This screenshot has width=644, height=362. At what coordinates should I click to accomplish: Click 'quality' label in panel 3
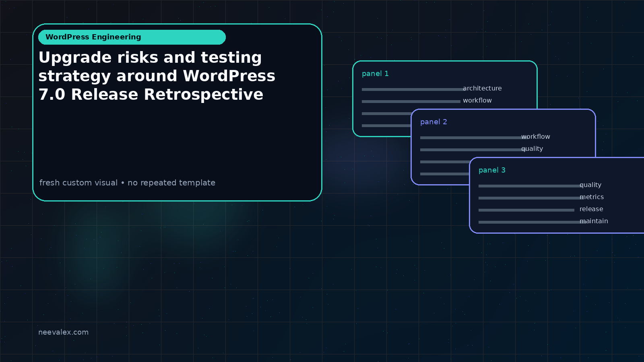[590, 185]
